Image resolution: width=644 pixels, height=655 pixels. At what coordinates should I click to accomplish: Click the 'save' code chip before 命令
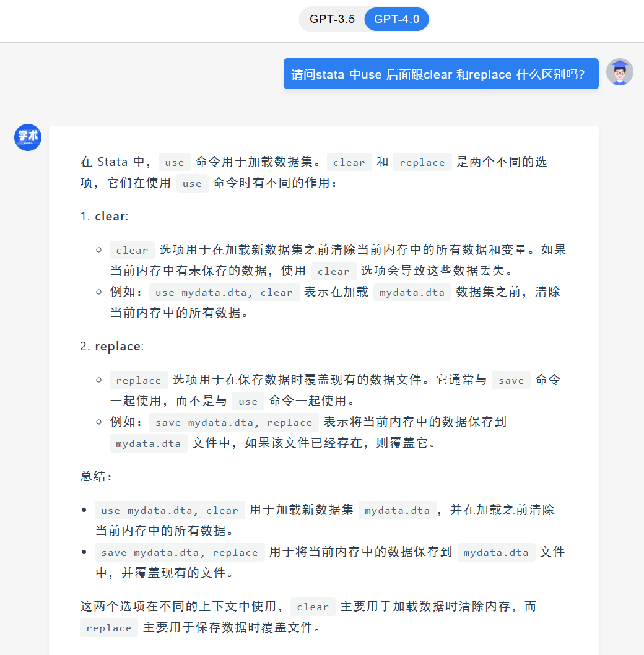click(511, 380)
